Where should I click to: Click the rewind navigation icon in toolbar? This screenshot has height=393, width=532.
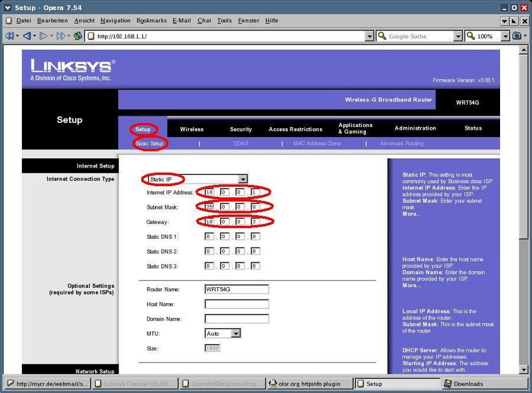9,36
